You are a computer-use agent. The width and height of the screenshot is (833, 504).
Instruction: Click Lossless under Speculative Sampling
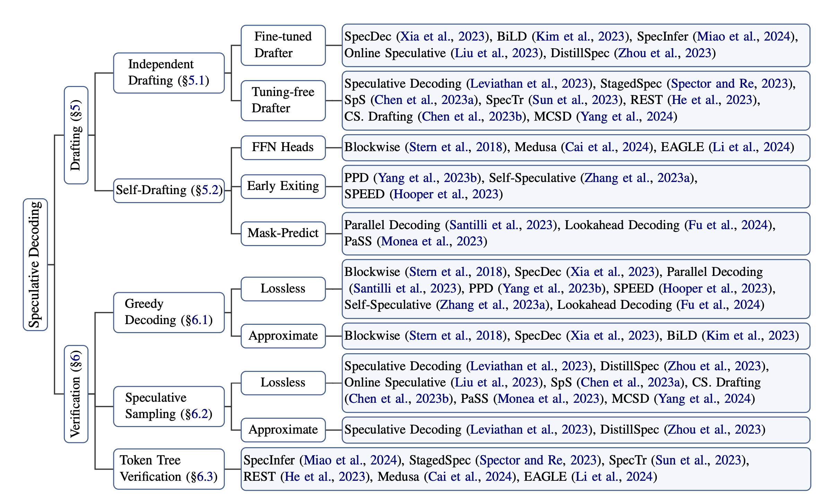tap(283, 383)
